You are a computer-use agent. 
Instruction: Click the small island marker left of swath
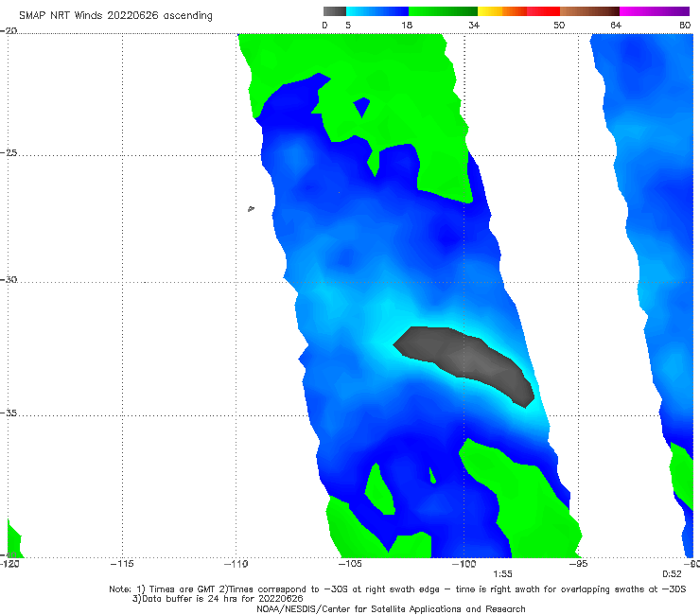pos(251,208)
